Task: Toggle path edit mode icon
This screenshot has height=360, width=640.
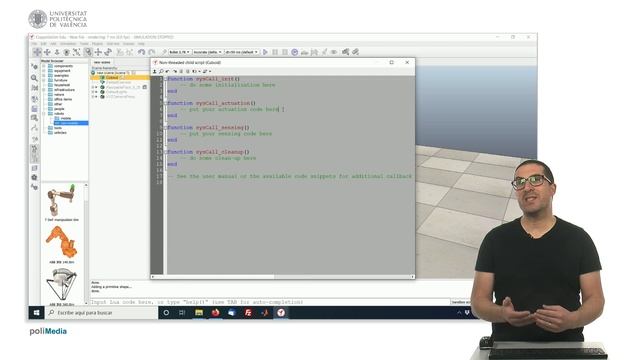Action: (34, 128)
